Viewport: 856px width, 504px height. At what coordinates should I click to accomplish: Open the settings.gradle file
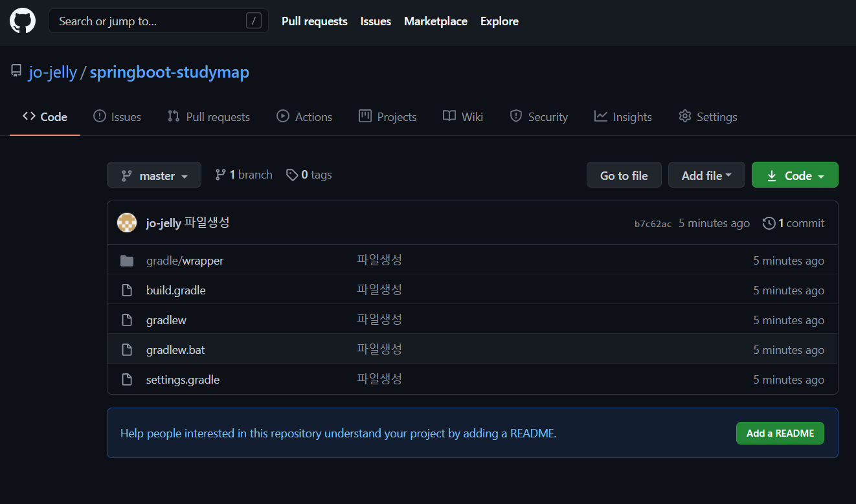point(183,380)
